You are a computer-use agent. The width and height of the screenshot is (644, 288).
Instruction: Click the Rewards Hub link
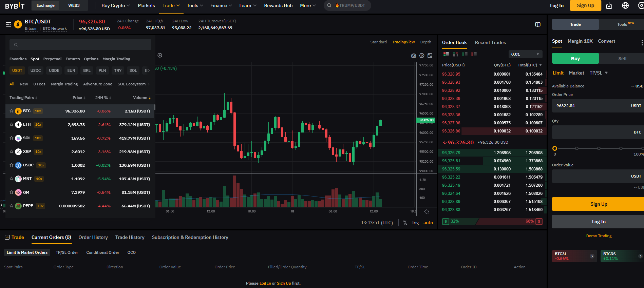tap(278, 5)
